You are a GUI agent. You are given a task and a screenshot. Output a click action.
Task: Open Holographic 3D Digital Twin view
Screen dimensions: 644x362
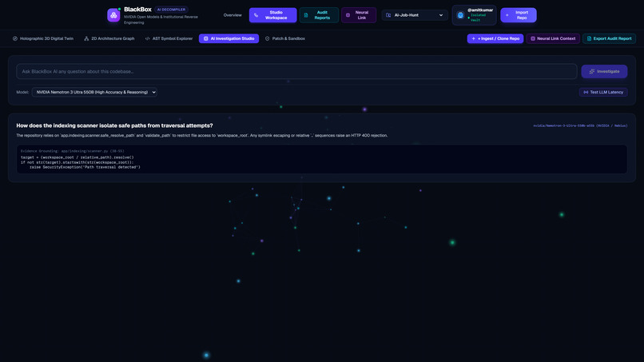click(43, 38)
